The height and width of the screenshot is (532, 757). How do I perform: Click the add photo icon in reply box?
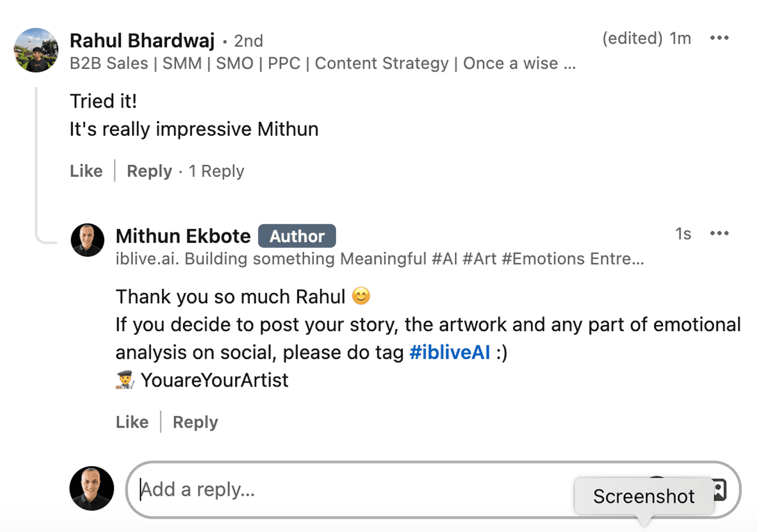720,489
